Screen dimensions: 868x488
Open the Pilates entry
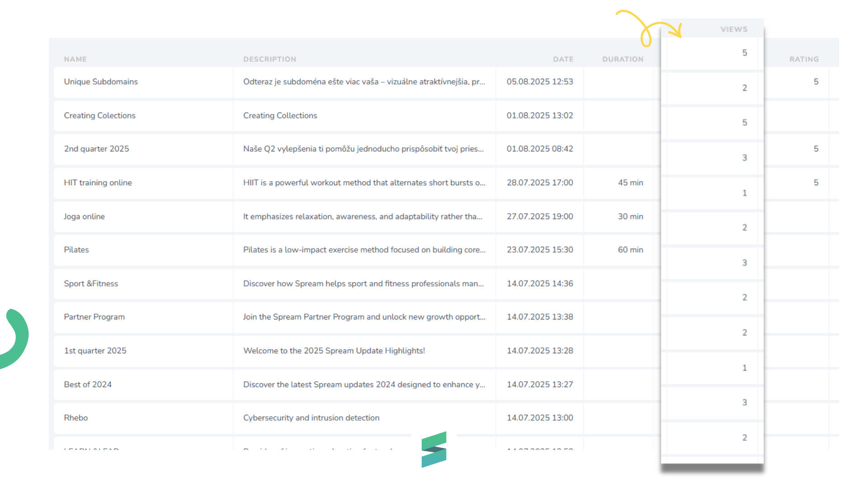pos(76,250)
